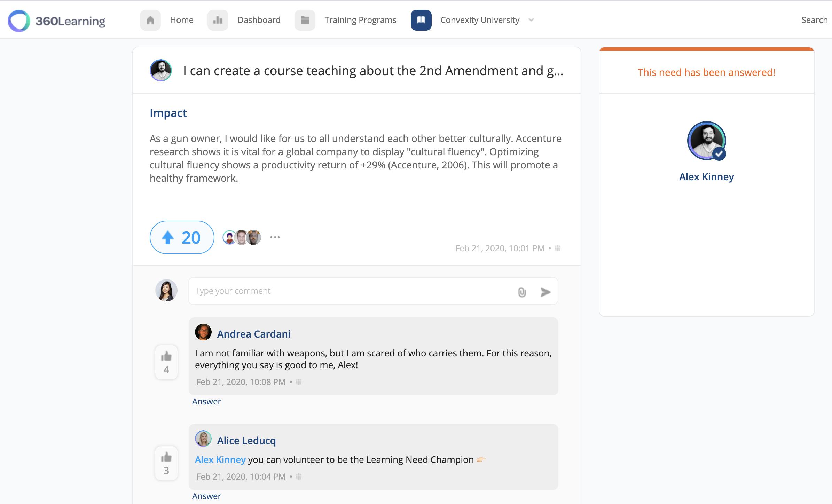Screen dimensions: 832x504
Task: Click the Dashboard bar chart icon
Action: [x=217, y=19]
